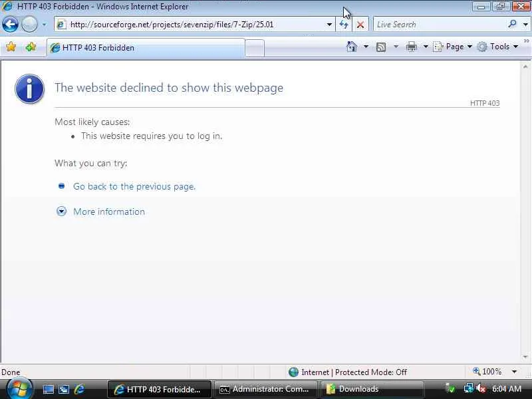The height and width of the screenshot is (399, 532).
Task: Click the 'Done' status bar text
Action: (11, 372)
